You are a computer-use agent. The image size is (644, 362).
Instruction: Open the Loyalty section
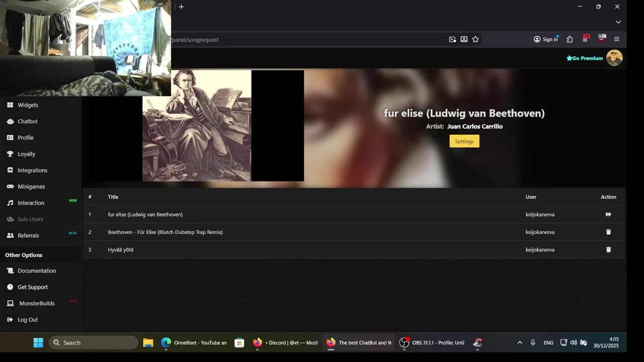point(27,154)
